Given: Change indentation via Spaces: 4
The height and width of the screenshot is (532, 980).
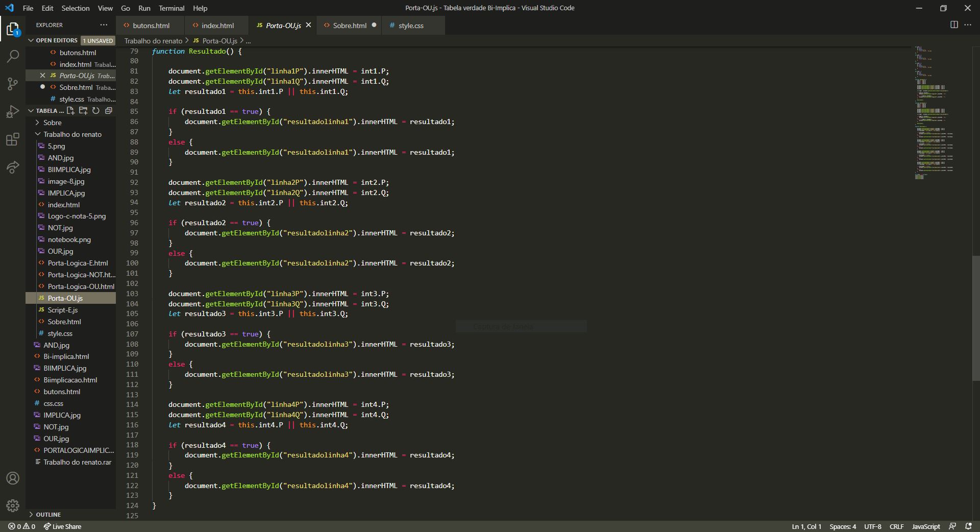Looking at the screenshot, I should [843, 526].
